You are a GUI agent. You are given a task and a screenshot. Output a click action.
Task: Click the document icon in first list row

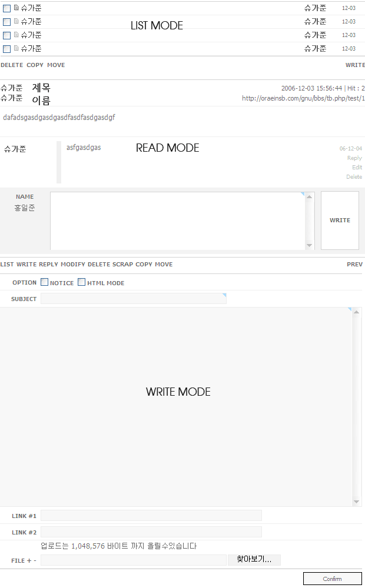click(16, 8)
